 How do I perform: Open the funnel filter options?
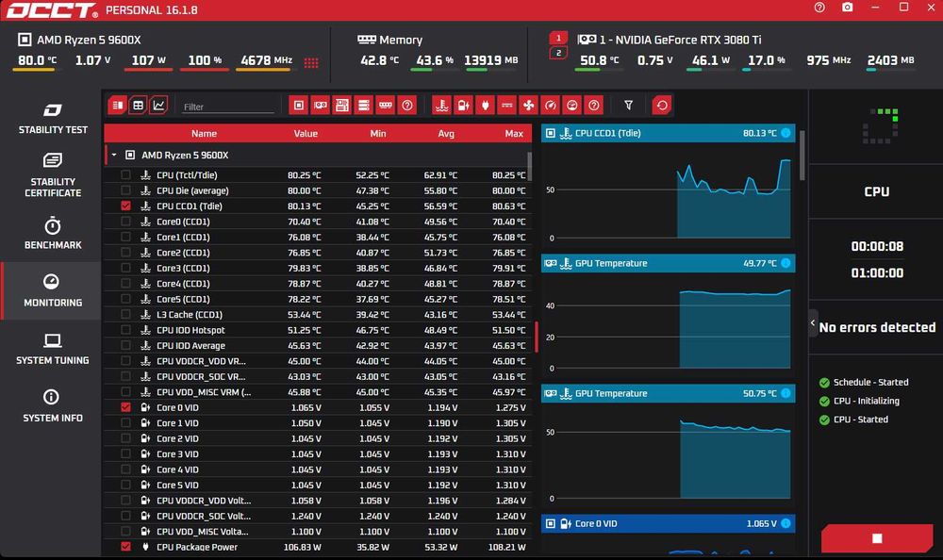click(x=628, y=106)
